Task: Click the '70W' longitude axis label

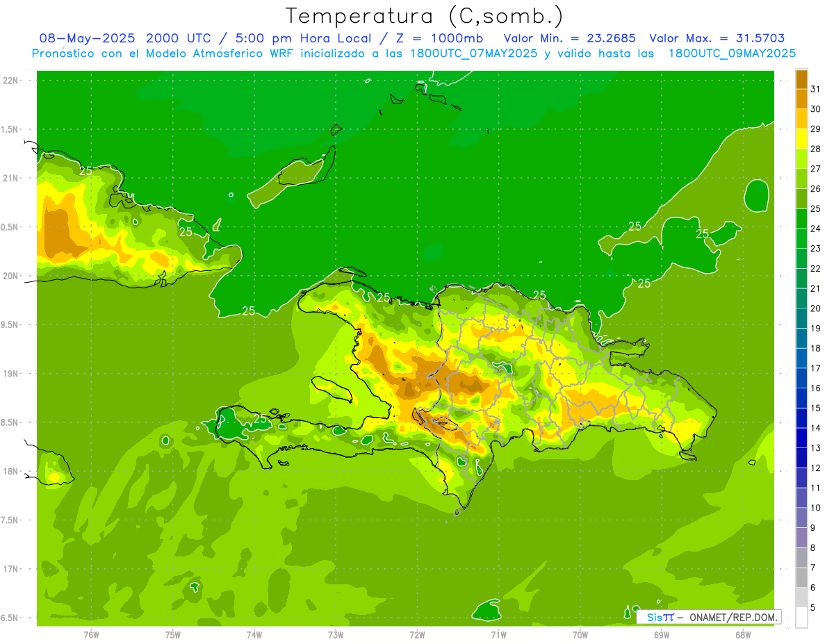Action: pos(580,635)
